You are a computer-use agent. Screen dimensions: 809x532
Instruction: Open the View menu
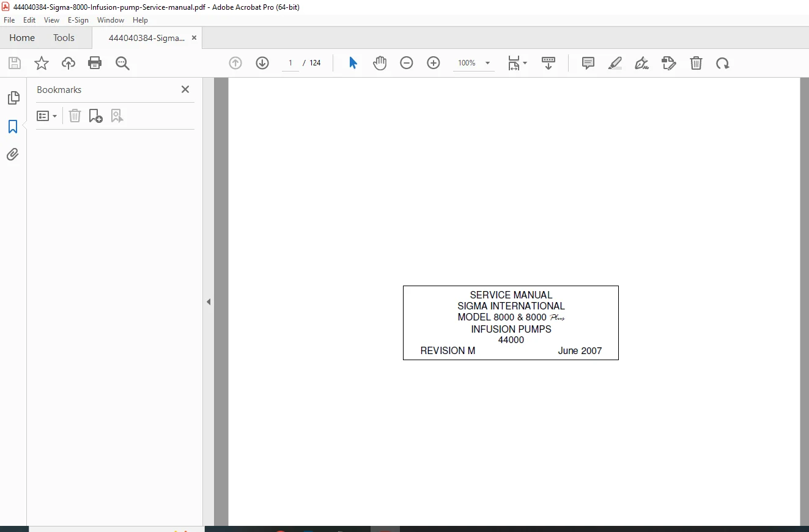52,20
